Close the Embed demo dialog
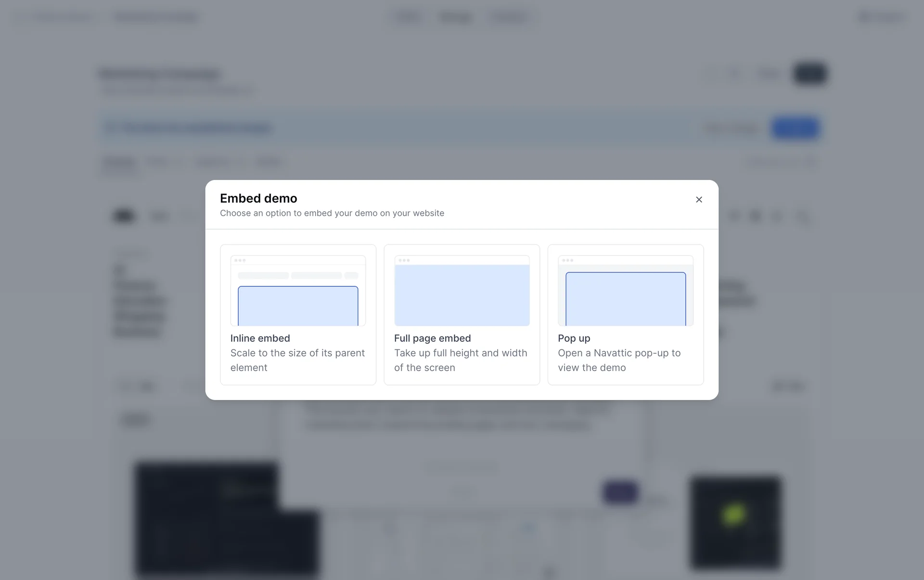This screenshot has height=580, width=924. point(699,199)
